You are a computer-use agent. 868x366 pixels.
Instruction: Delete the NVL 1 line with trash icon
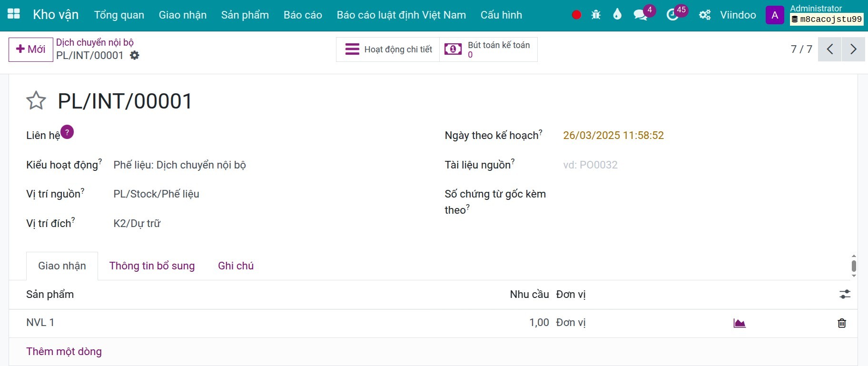click(842, 323)
